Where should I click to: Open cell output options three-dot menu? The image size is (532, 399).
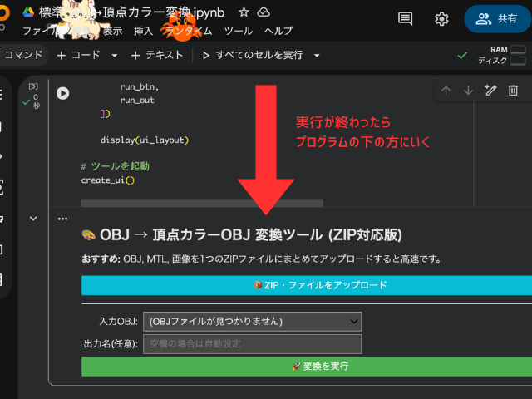pyautogui.click(x=62, y=219)
